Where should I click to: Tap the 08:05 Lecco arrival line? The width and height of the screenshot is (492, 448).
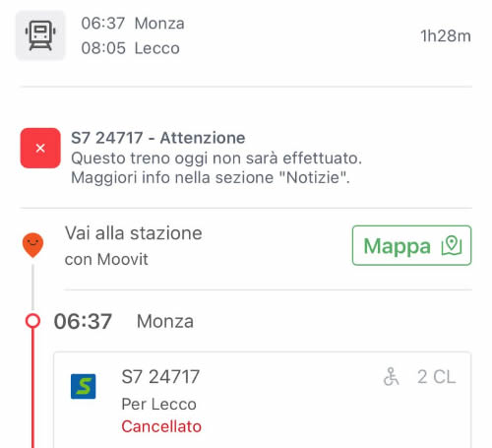pyautogui.click(x=131, y=48)
